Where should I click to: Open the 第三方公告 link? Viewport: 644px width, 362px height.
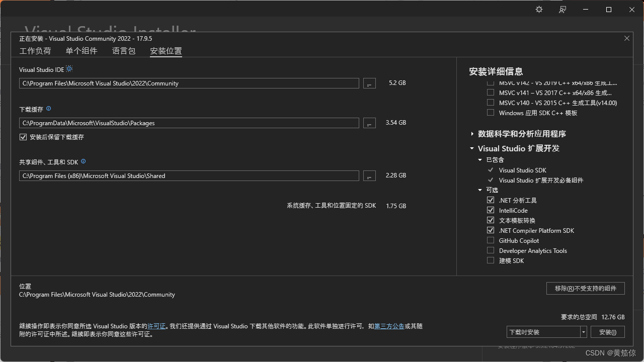tap(389, 326)
